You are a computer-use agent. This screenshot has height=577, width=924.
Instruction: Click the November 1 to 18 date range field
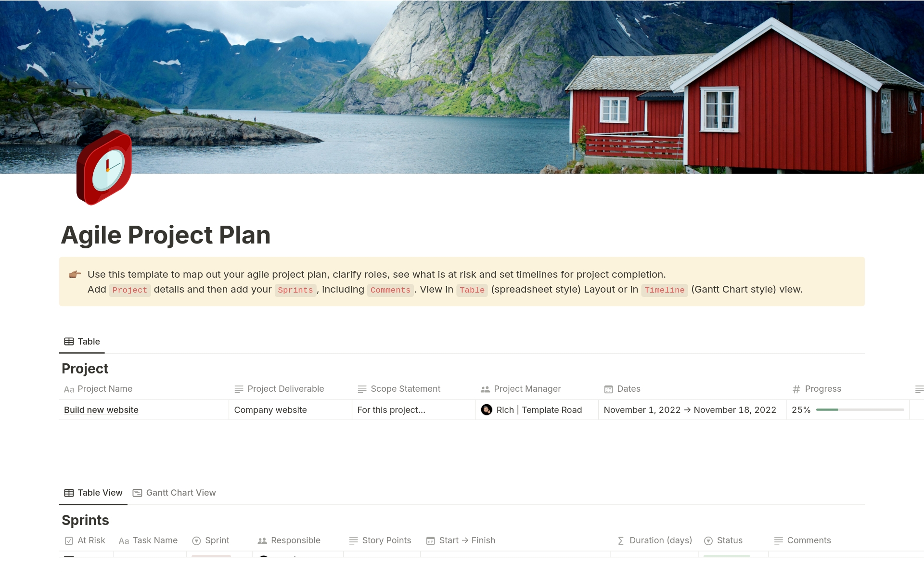(690, 410)
